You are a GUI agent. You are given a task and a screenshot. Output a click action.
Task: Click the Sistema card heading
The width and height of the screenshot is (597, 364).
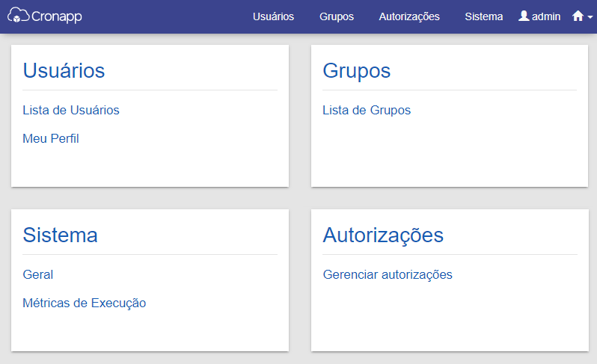pyautogui.click(x=60, y=235)
